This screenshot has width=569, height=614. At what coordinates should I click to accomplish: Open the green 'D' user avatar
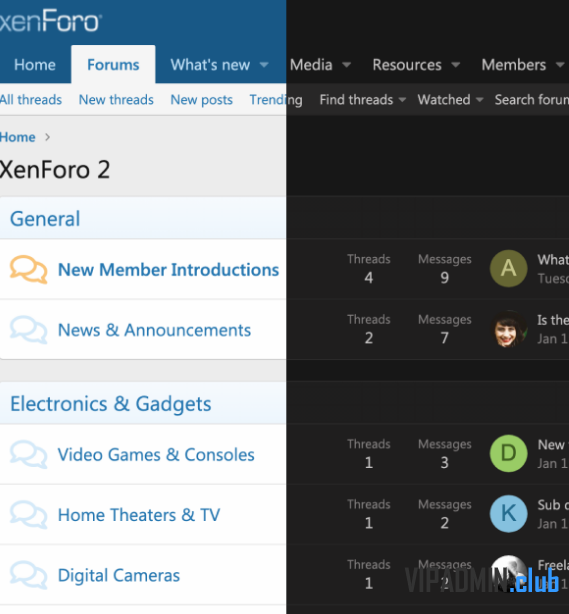click(x=508, y=453)
